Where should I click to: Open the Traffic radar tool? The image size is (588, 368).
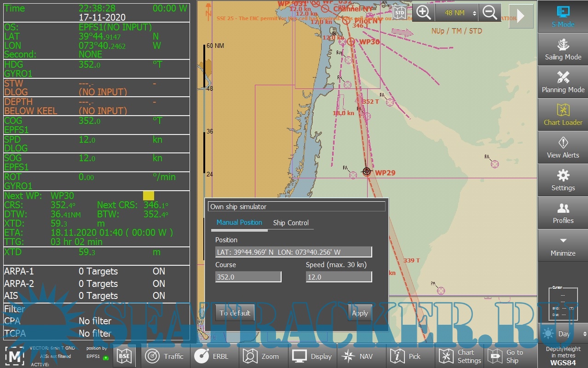coord(164,356)
